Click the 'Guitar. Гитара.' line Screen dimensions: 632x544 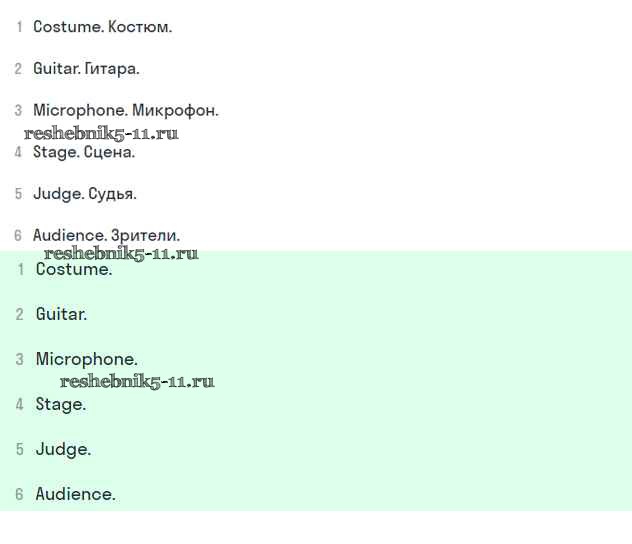click(x=86, y=69)
